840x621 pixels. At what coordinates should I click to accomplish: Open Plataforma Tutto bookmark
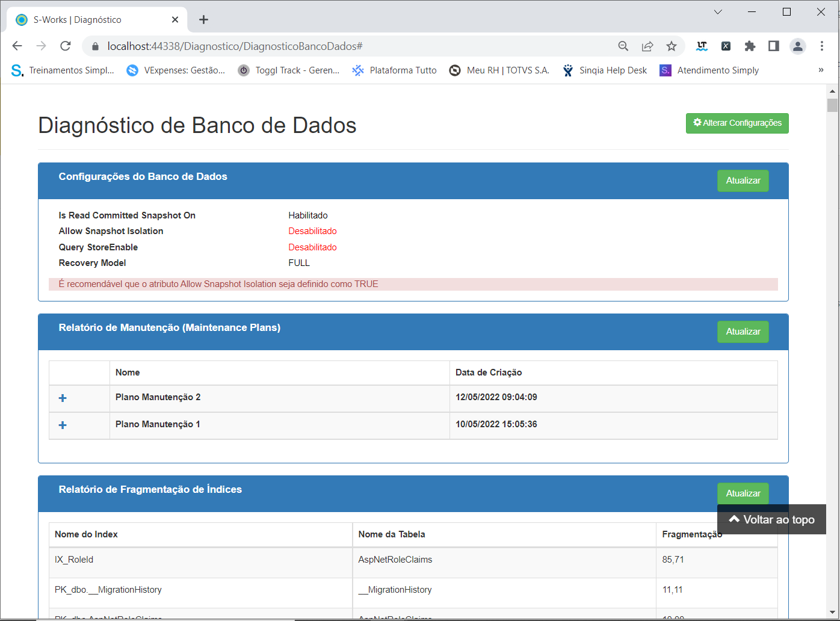pos(395,70)
